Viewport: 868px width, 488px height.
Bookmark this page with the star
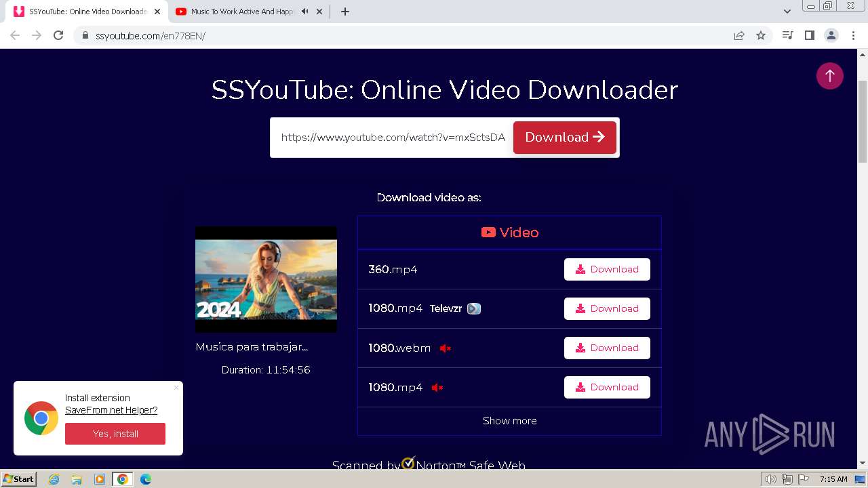[x=761, y=35]
